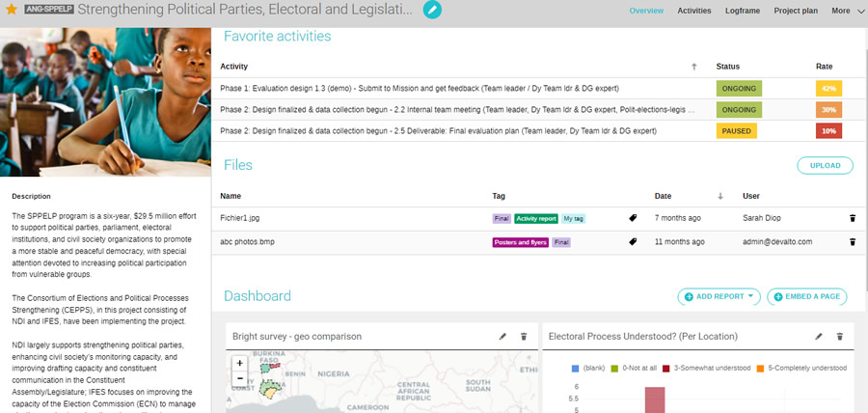Viewport: 868px width, 413px height.
Task: Click ONGOING status of Internal team meeting
Action: tap(739, 110)
